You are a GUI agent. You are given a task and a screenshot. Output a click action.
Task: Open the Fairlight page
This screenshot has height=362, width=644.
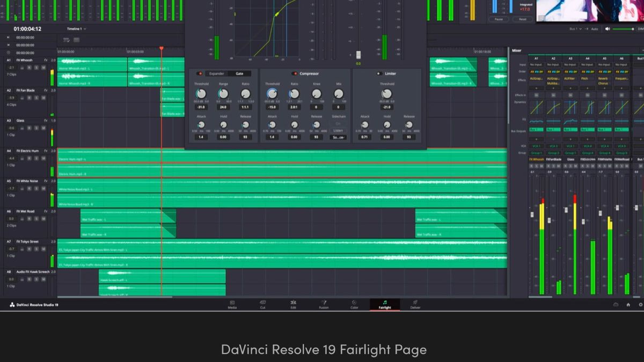click(385, 305)
